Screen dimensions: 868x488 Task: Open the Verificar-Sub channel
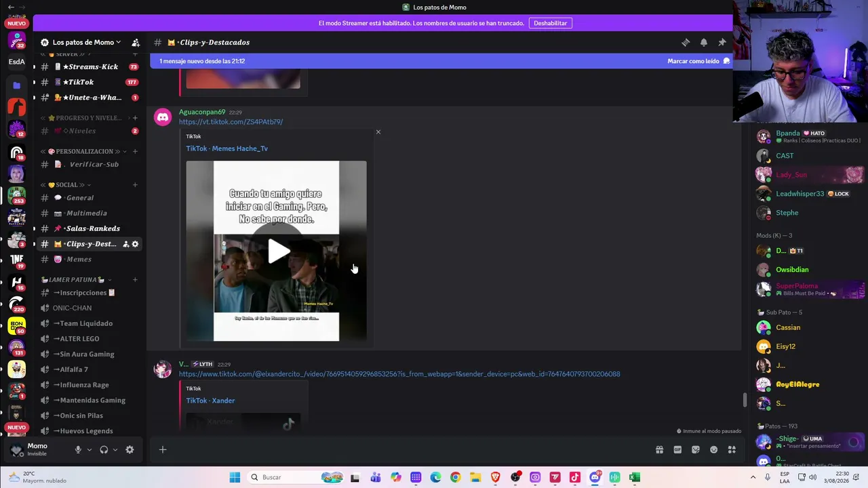coord(89,164)
